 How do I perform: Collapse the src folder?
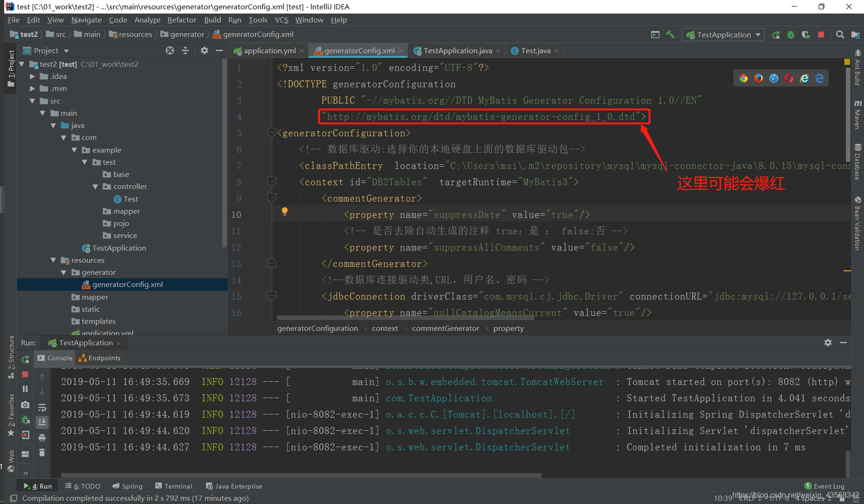pyautogui.click(x=32, y=101)
